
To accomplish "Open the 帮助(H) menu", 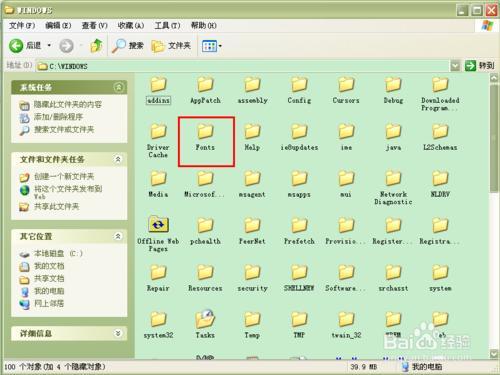I will [x=203, y=26].
